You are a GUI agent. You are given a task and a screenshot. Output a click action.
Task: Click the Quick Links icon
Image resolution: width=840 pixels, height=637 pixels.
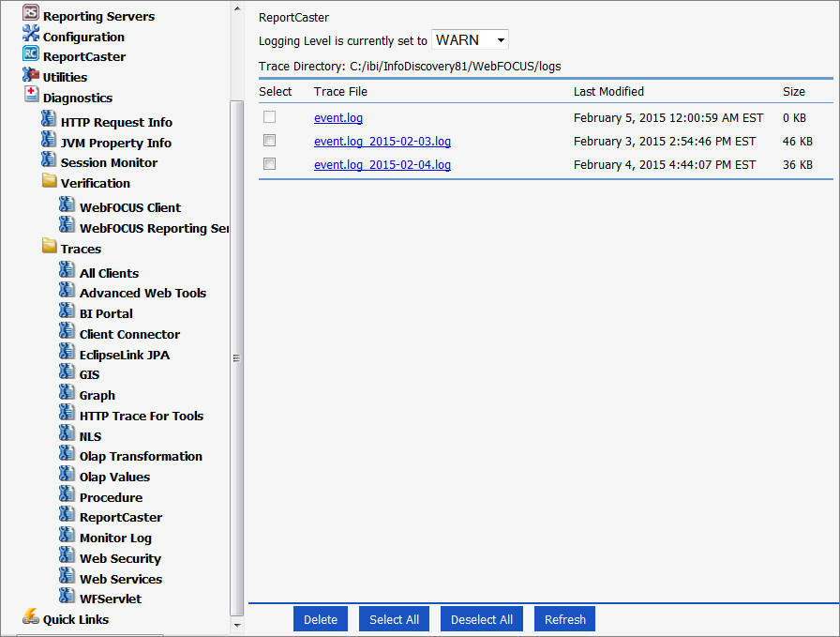(x=31, y=616)
